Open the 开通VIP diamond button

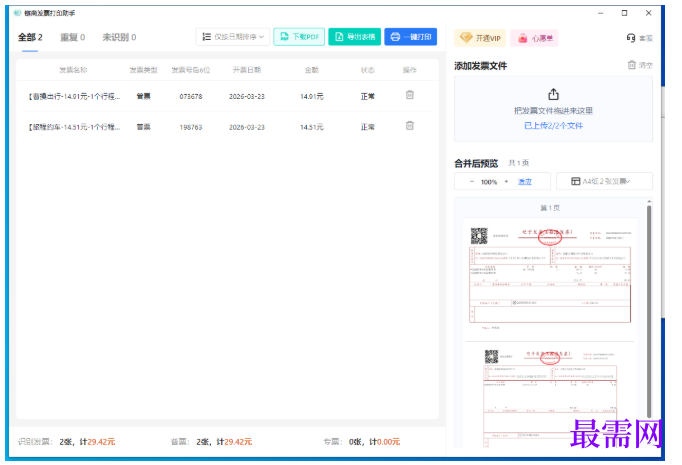pos(480,38)
